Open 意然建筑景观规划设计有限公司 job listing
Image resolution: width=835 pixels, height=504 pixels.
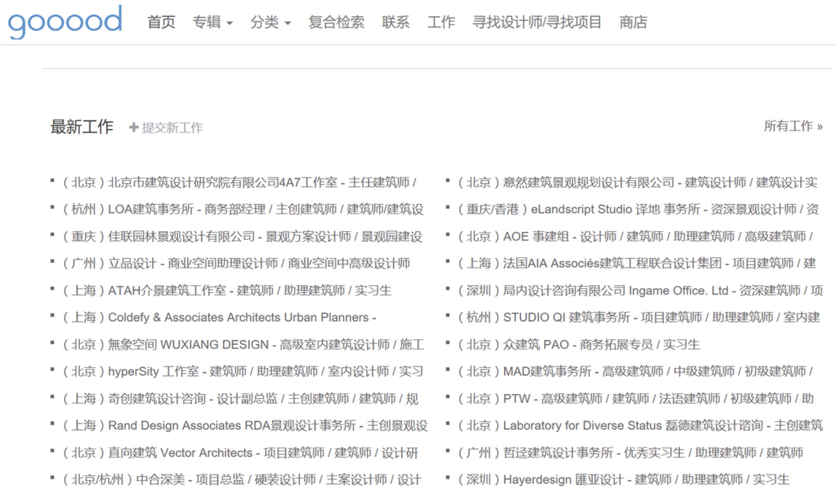(637, 182)
